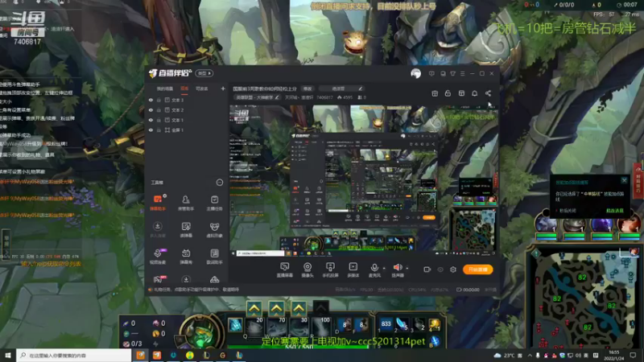Open the 弹幕秀 tool icon

[x=186, y=257]
